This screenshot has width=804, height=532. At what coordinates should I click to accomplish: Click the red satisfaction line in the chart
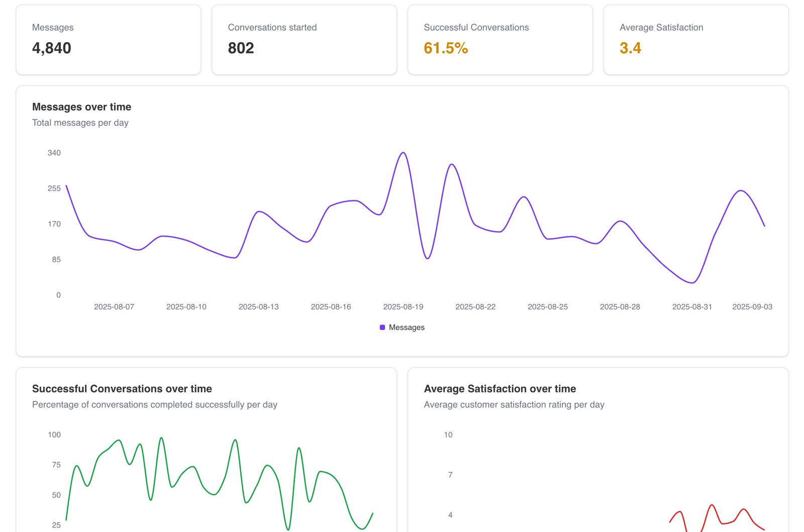(x=712, y=505)
